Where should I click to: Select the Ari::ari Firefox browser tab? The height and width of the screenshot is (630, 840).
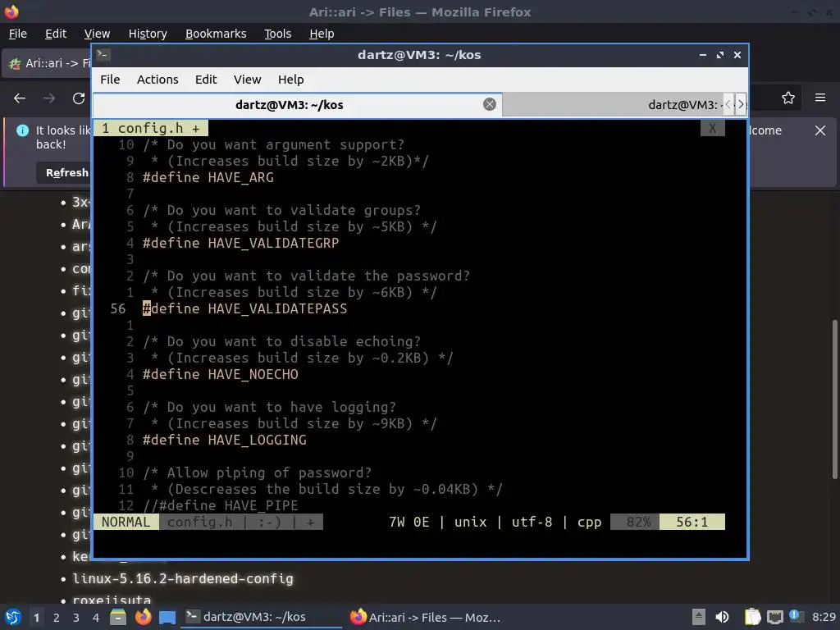[47, 63]
